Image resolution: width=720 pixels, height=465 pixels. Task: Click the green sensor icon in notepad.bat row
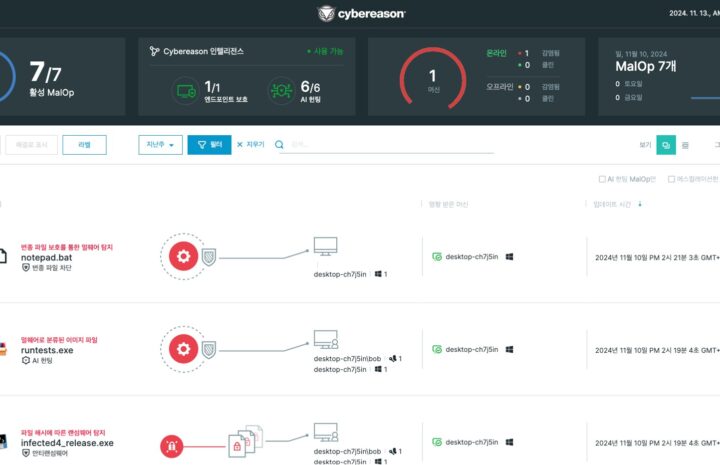tap(437, 257)
